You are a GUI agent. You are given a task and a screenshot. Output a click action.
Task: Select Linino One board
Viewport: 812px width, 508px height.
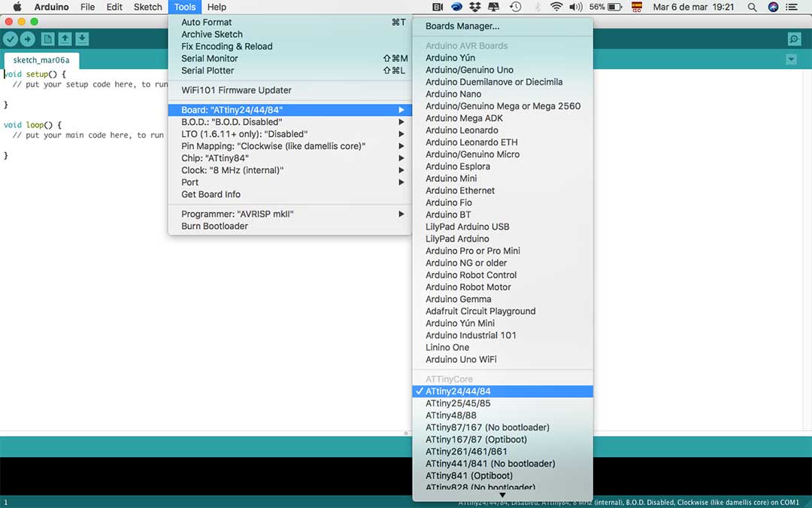tap(503, 347)
